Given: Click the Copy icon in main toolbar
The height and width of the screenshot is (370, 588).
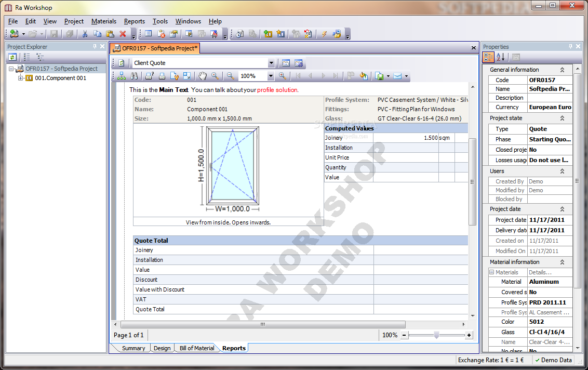Looking at the screenshot, I should (97, 34).
